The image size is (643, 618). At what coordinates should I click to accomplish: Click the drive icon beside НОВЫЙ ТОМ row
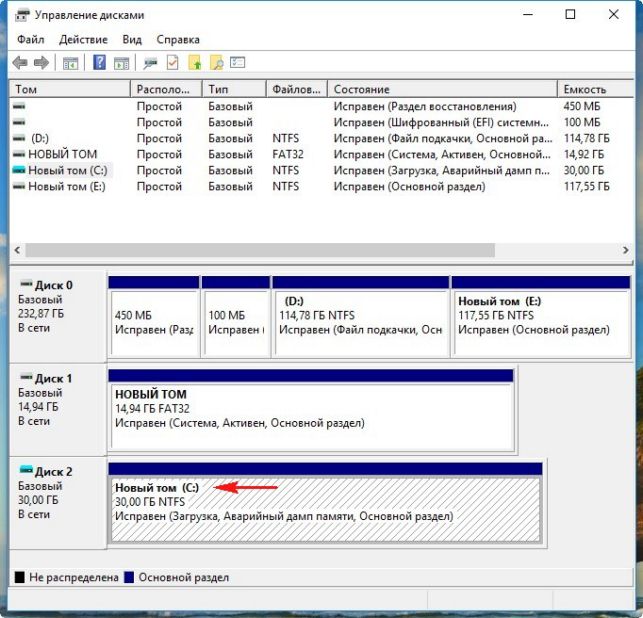click(19, 154)
